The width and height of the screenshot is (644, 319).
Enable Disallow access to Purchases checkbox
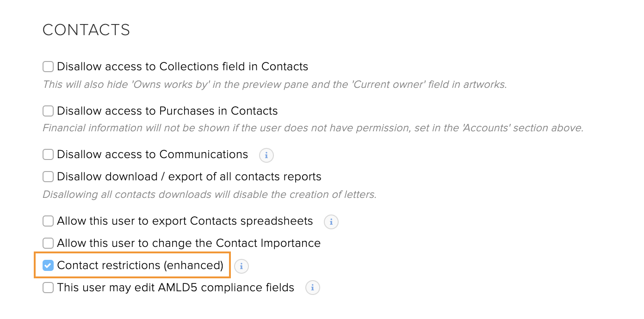pyautogui.click(x=48, y=111)
